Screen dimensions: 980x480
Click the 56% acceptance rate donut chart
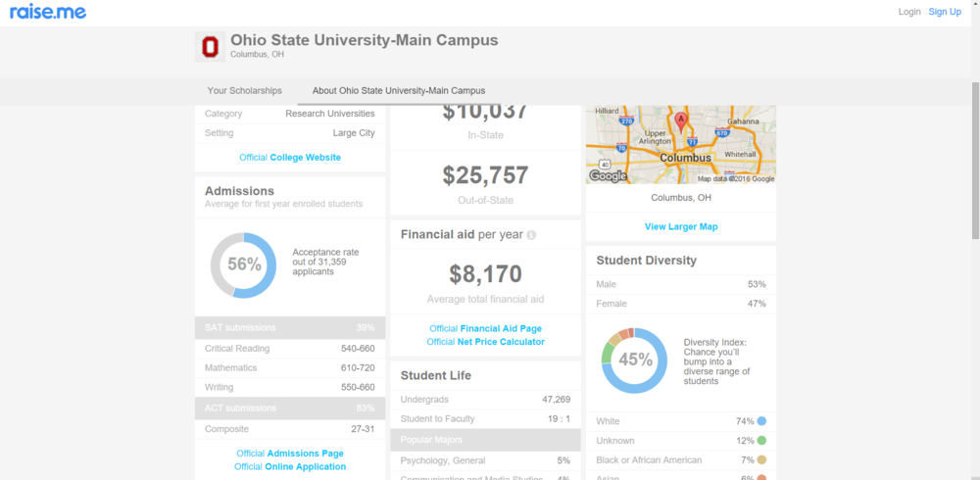click(243, 265)
